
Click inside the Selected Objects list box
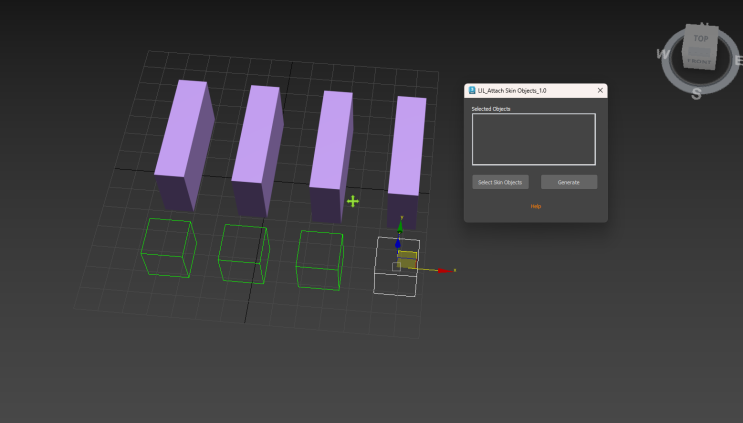point(534,139)
